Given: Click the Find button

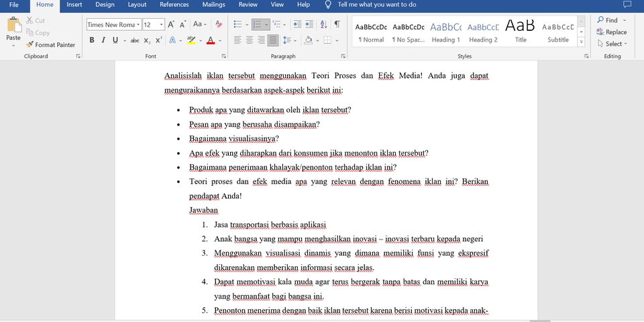Looking at the screenshot, I should [612, 20].
